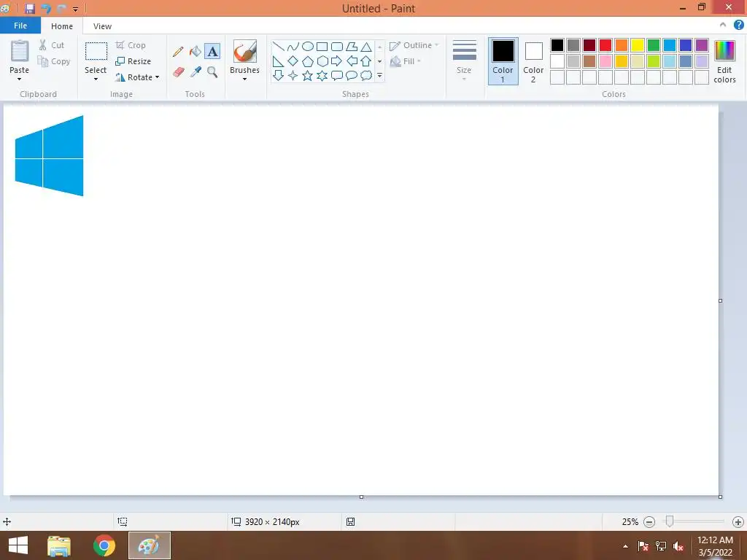The image size is (747, 560).
Task: Open Paint Help question mark icon
Action: click(x=738, y=26)
